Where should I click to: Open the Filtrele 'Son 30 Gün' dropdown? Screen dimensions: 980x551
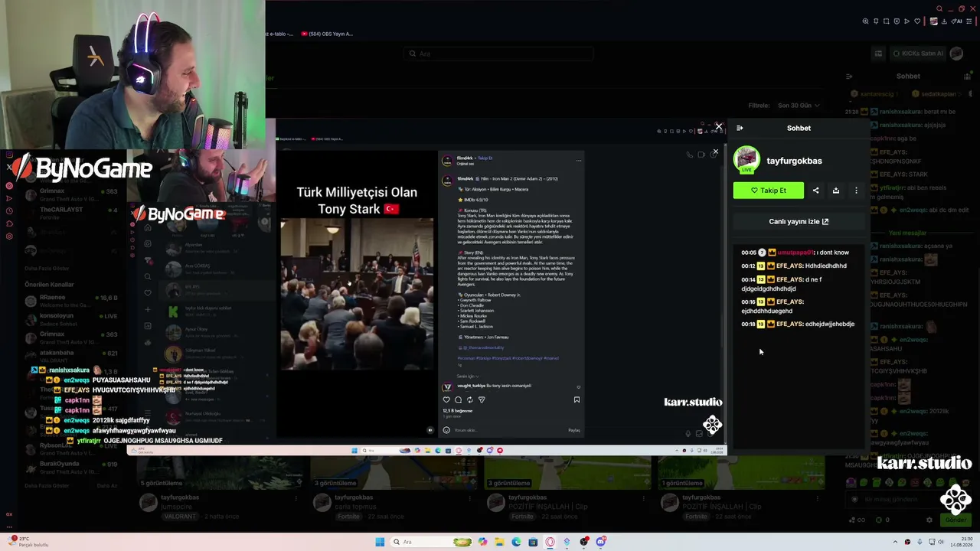[x=799, y=106]
